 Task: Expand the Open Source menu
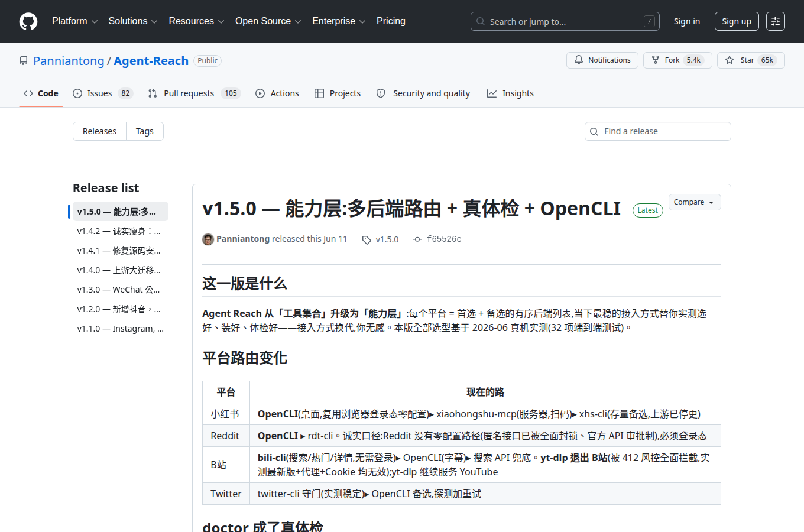(268, 21)
